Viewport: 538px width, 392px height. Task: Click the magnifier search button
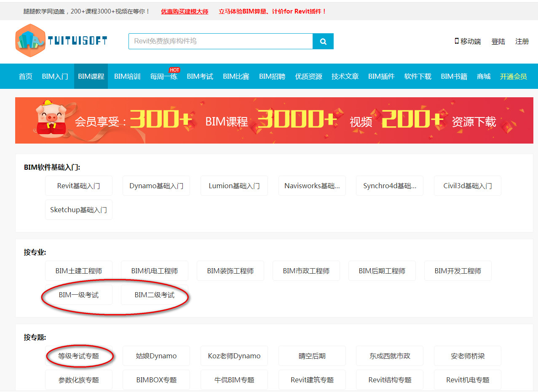[x=323, y=41]
